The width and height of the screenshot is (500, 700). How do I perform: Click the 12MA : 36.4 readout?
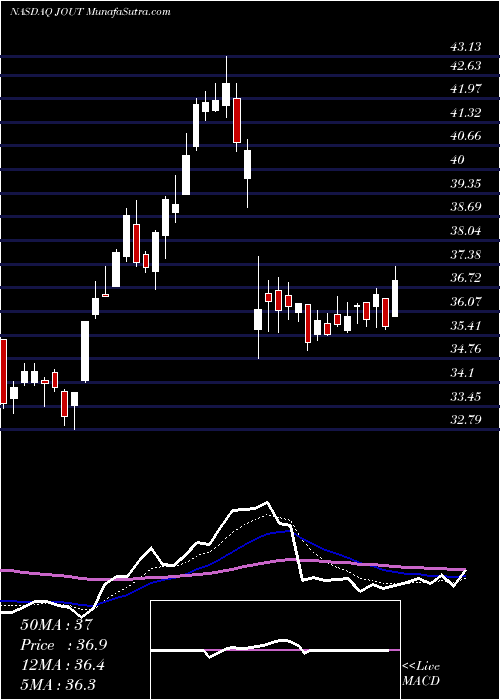(63, 665)
